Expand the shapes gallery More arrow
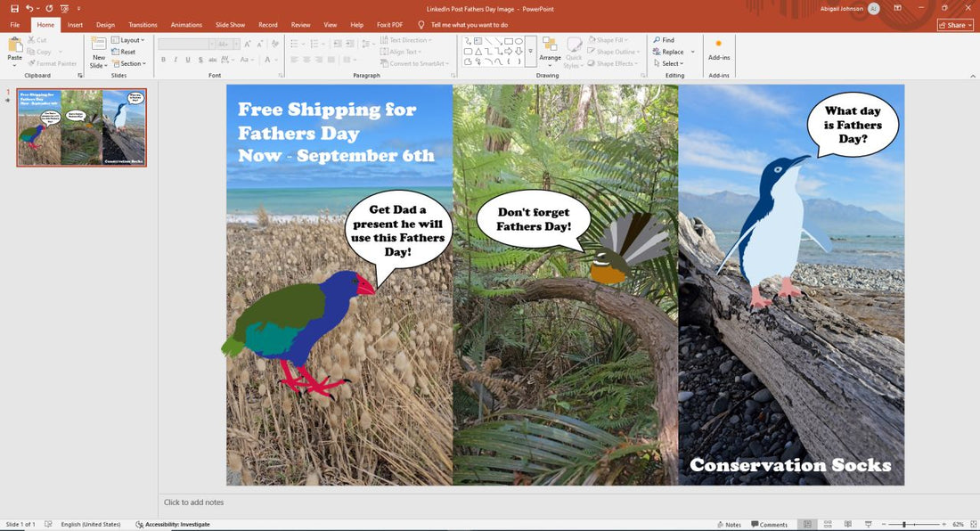This screenshot has width=980, height=531. point(530,52)
